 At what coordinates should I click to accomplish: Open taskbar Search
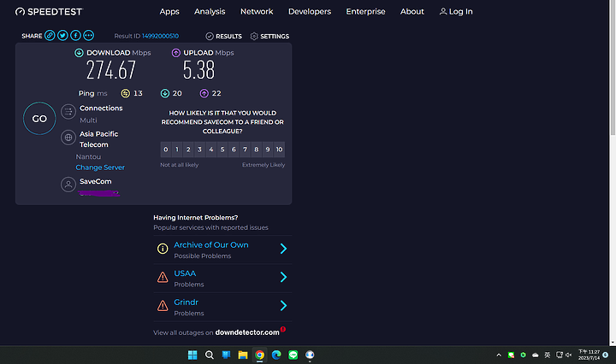tap(210, 355)
